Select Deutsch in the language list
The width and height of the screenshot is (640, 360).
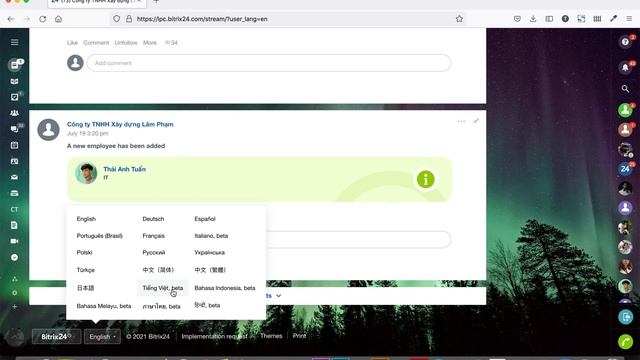pos(153,219)
